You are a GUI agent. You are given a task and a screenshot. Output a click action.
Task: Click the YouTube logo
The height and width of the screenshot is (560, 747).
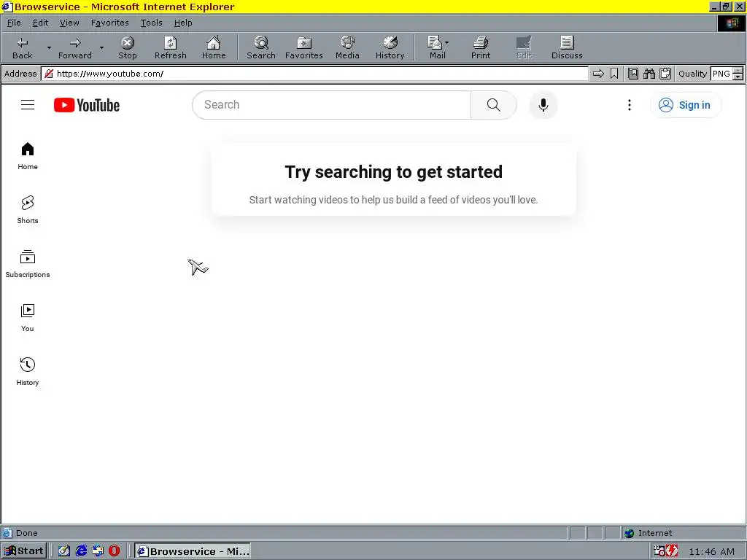pyautogui.click(x=87, y=105)
